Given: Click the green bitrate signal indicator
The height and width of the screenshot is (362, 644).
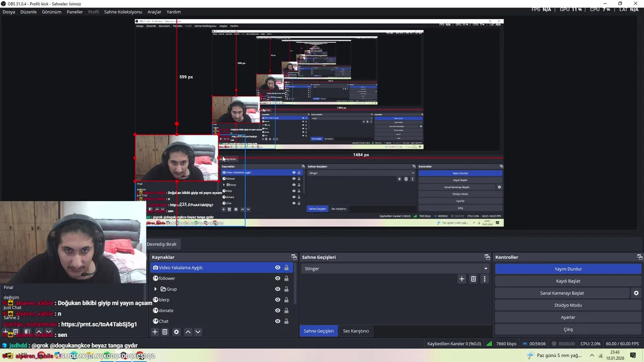Looking at the screenshot, I should [489, 344].
